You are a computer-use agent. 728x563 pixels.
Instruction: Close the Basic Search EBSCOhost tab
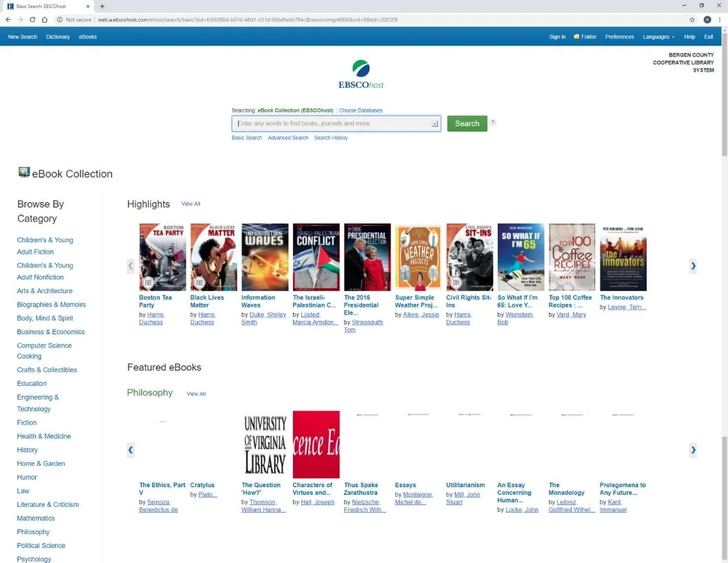88,6
